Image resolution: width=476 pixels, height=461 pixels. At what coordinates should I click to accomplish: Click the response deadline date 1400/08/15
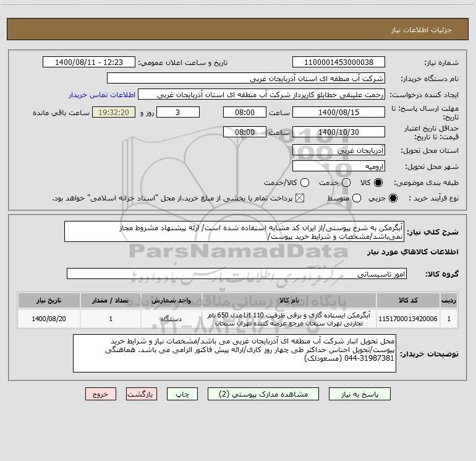point(339,112)
